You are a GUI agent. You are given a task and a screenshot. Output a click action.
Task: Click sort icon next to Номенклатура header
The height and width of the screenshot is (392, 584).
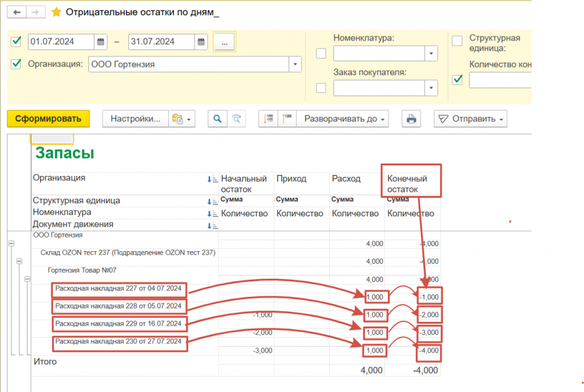[x=214, y=214]
